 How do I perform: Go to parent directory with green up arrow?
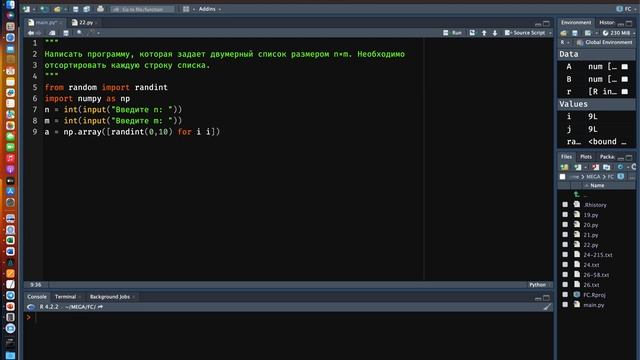click(x=577, y=195)
